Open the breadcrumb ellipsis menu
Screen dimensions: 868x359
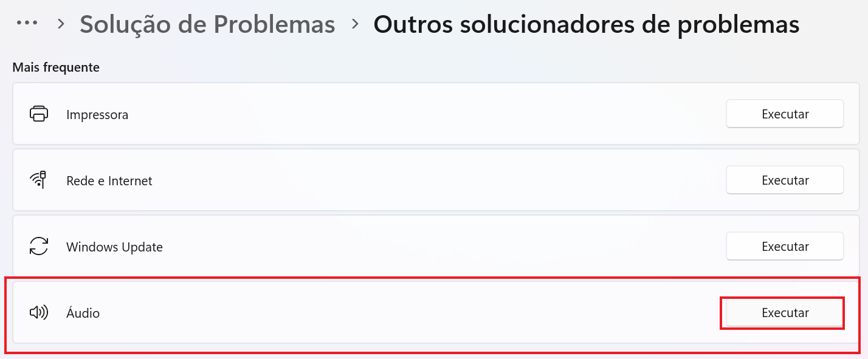27,23
